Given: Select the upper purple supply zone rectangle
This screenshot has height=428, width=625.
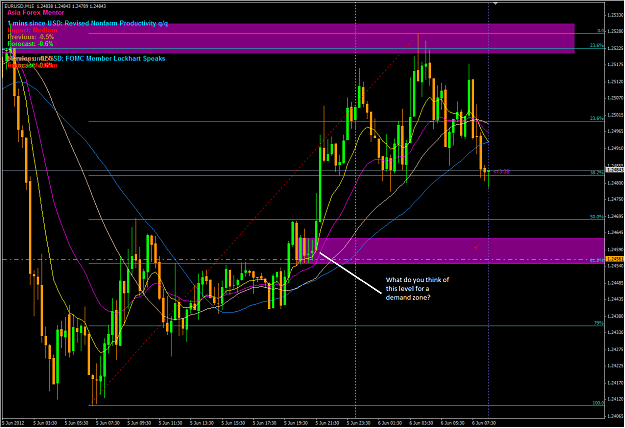Looking at the screenshot, I should tap(291, 38).
